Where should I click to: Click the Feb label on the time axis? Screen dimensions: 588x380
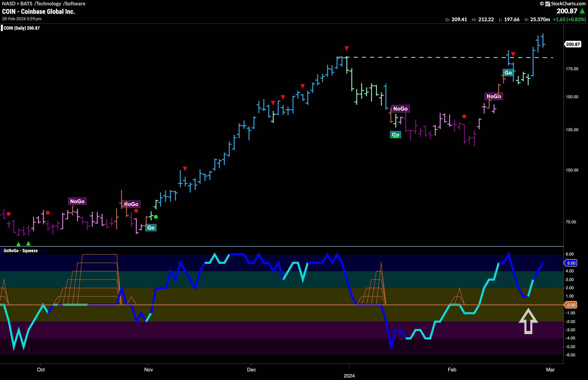tap(452, 370)
